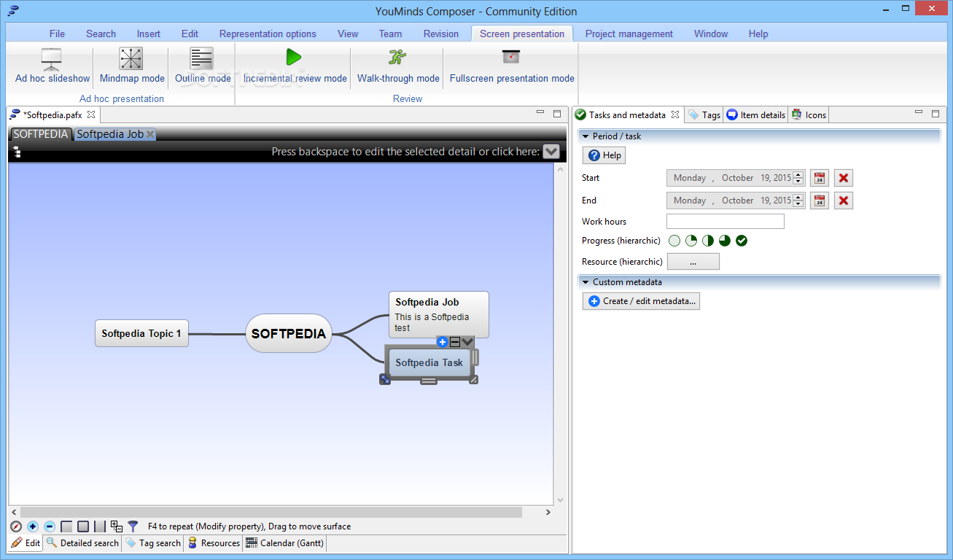Open the Tag search tab
Screen dimensions: 953x560
[x=152, y=543]
